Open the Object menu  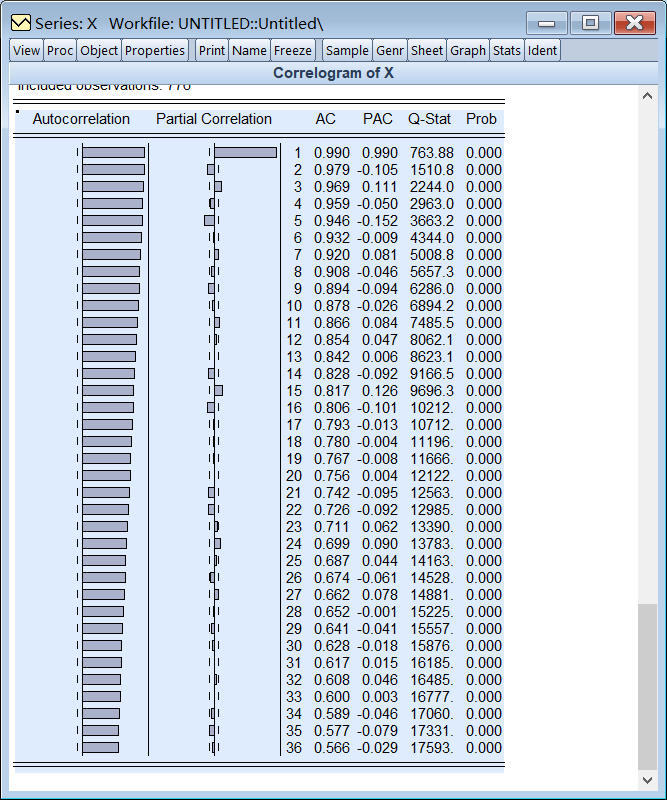click(x=99, y=51)
